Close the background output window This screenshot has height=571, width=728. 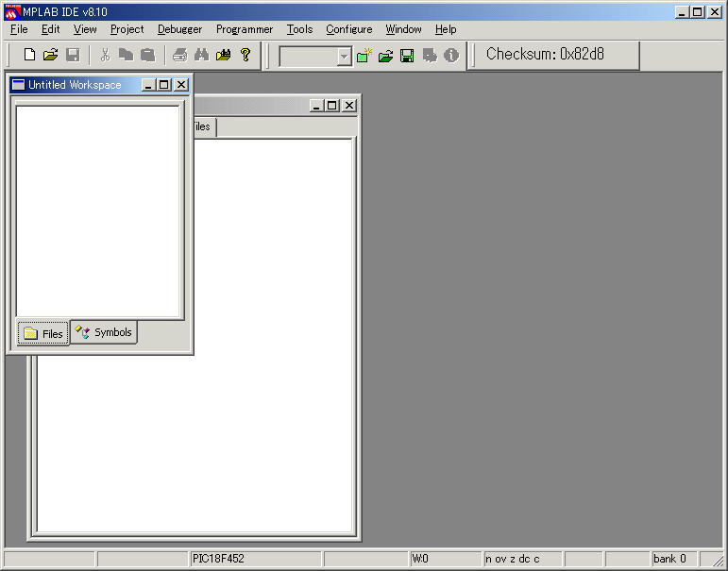point(349,106)
